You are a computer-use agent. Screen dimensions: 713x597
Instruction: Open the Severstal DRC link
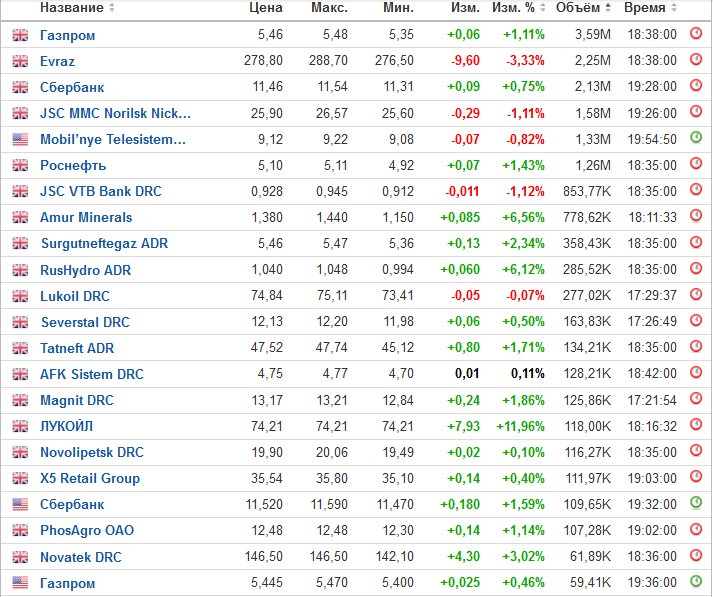(x=85, y=322)
